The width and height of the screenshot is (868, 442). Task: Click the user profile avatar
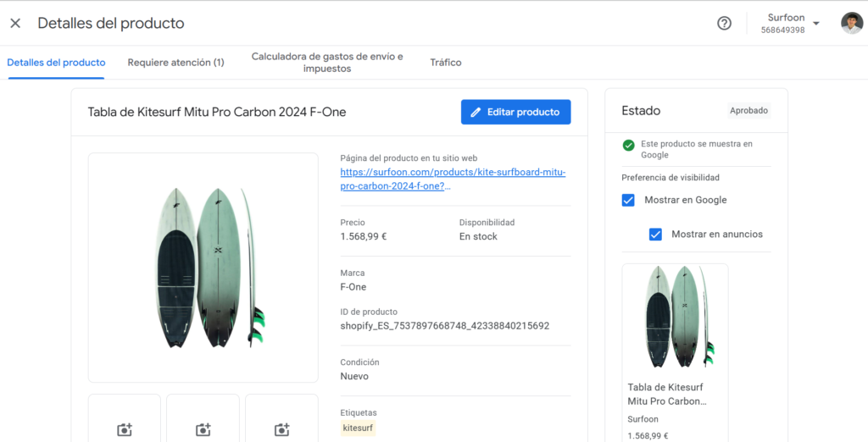[x=851, y=24]
